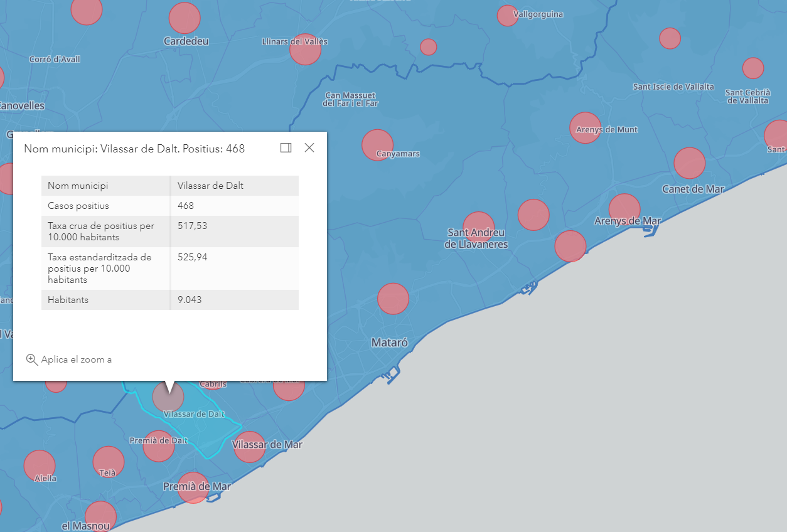Click the 'Casos positius' table row
The image size is (787, 532).
click(169, 206)
